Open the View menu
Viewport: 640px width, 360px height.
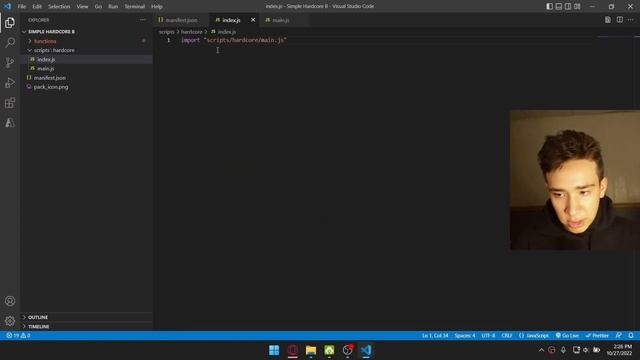point(82,7)
